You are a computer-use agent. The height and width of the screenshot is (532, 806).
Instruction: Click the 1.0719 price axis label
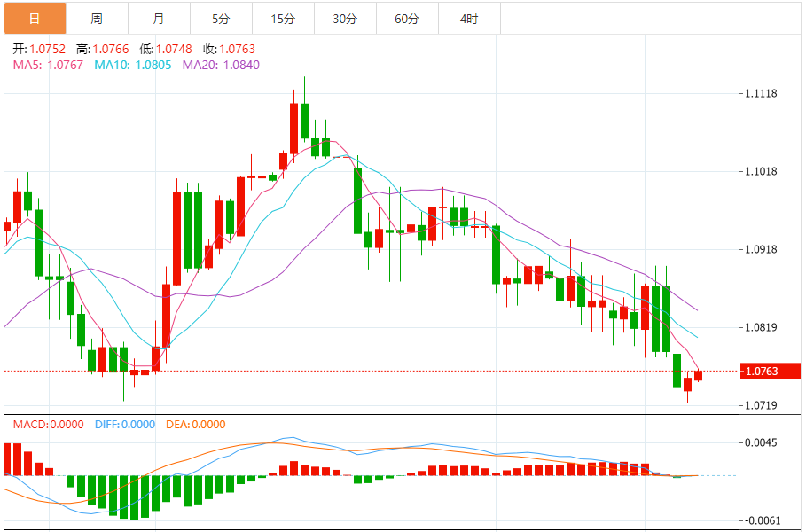click(762, 405)
